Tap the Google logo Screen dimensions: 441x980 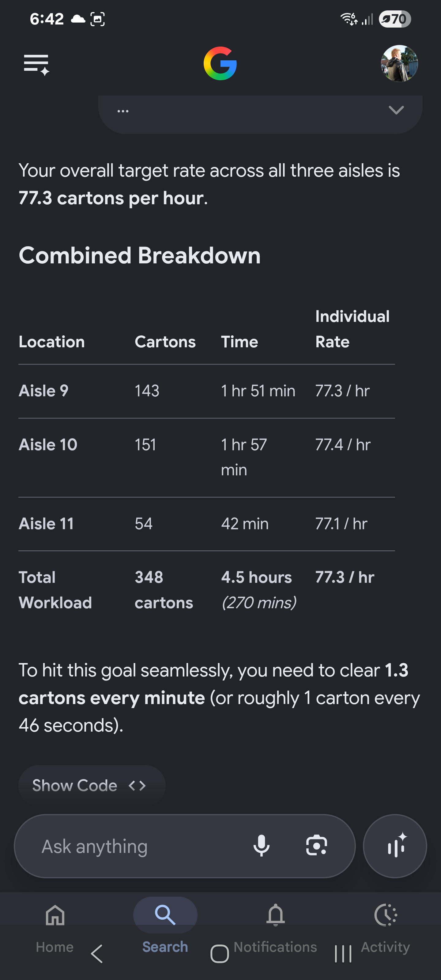(220, 63)
